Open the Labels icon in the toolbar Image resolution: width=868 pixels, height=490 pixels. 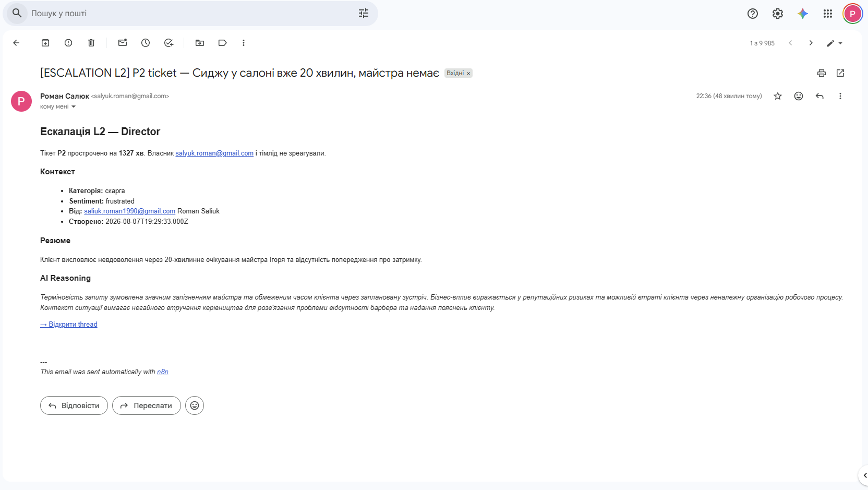point(223,43)
